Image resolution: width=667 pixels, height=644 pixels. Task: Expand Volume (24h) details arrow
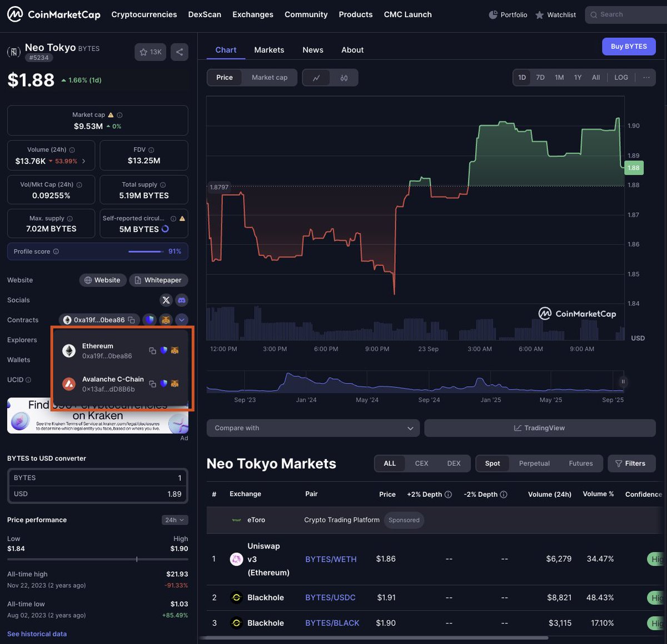(84, 161)
